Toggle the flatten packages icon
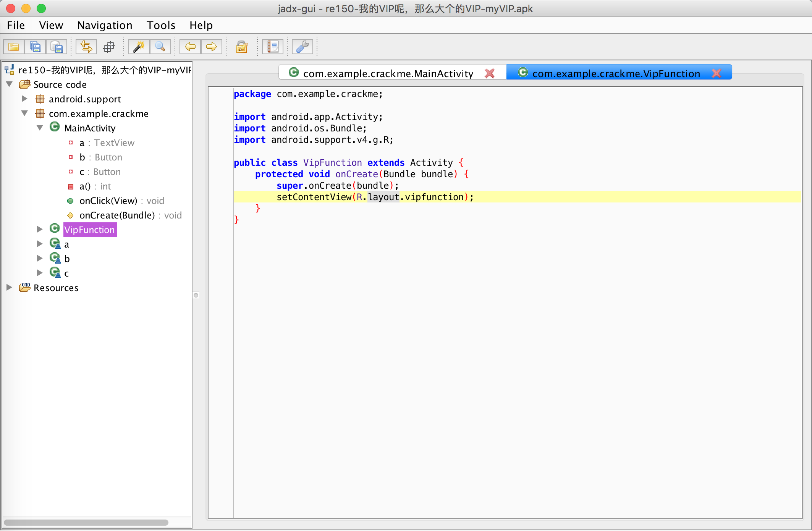812x531 pixels. pyautogui.click(x=109, y=47)
